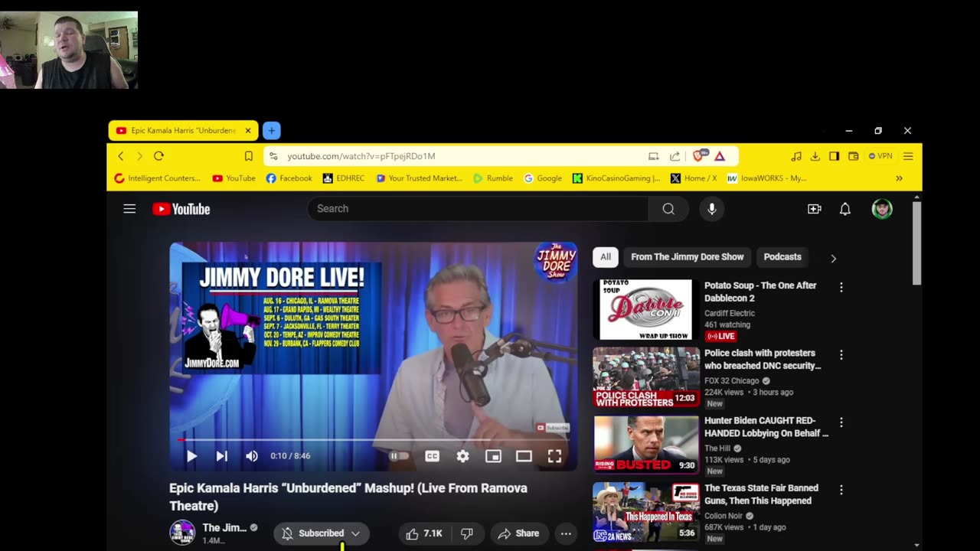Open options for Hunter Biden video
980x551 pixels.
click(841, 422)
